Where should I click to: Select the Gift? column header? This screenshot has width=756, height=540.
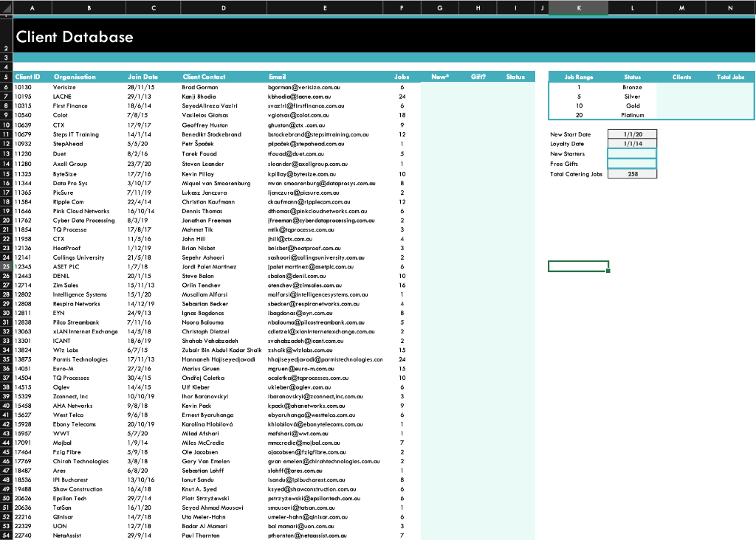point(478,76)
